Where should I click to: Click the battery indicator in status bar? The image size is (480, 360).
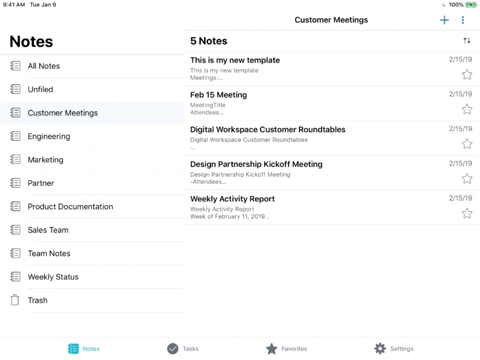(x=471, y=5)
